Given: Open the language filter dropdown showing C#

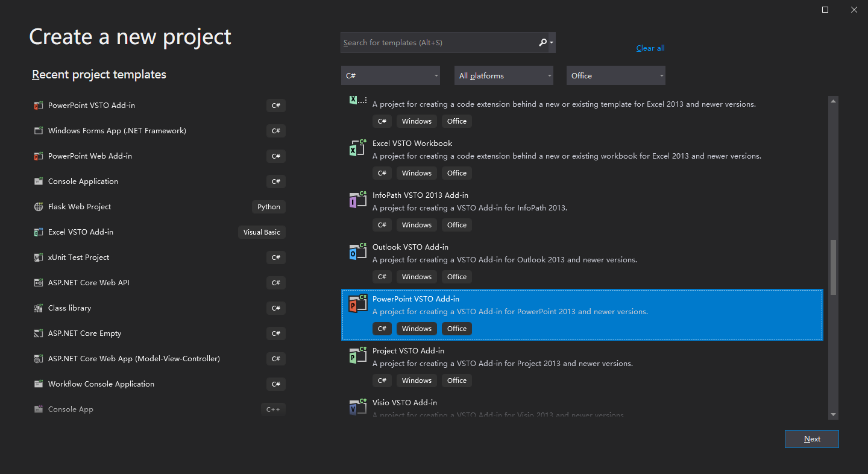Looking at the screenshot, I should click(390, 75).
